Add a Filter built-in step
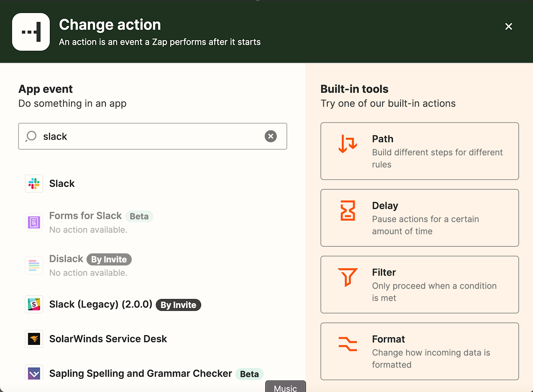 click(420, 284)
